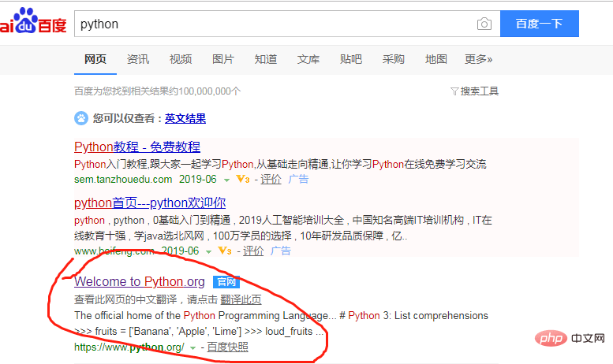
Task: Click https://www.python.org/ URL
Action: [129, 347]
